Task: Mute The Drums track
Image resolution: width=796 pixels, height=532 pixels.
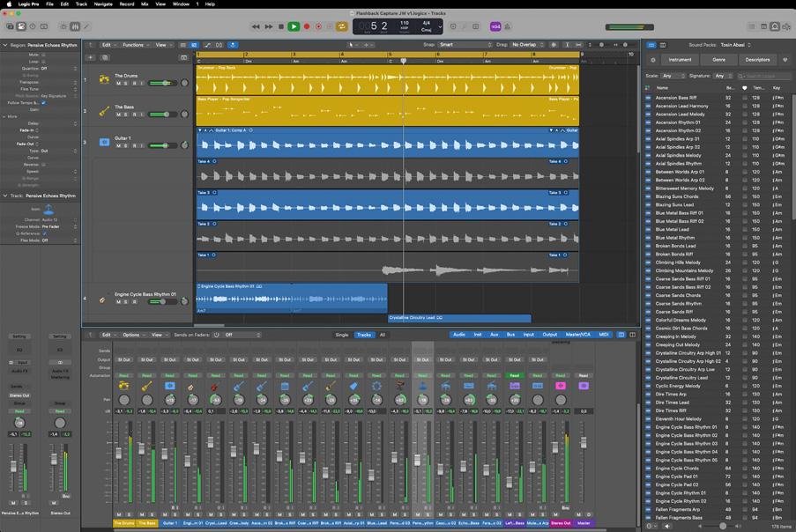Action: [118, 84]
